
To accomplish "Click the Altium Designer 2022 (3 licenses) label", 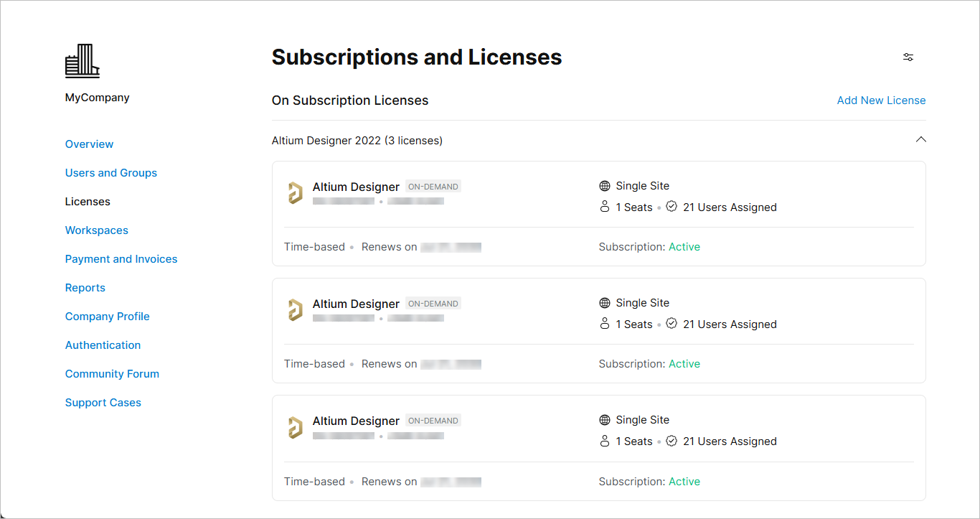I will tap(357, 141).
